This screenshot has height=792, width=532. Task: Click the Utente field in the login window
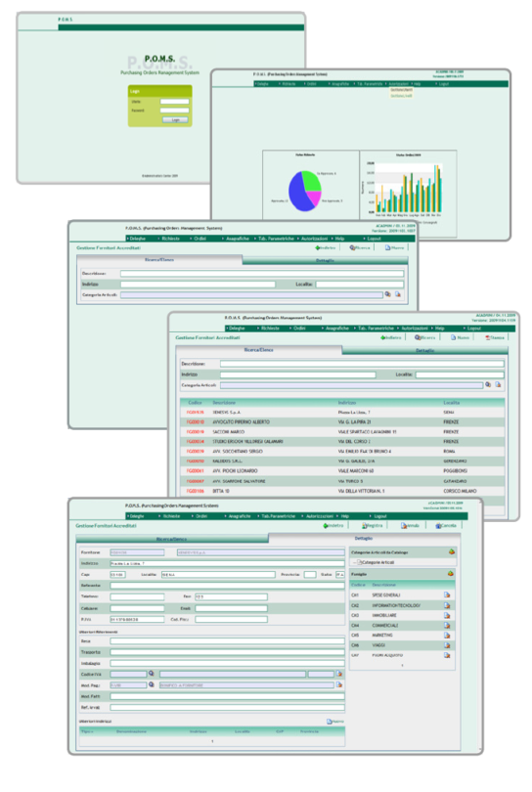click(175, 102)
